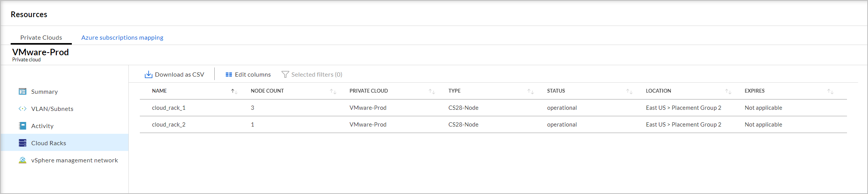
Task: Sort table by LOCATION column arrows
Action: [x=728, y=91]
